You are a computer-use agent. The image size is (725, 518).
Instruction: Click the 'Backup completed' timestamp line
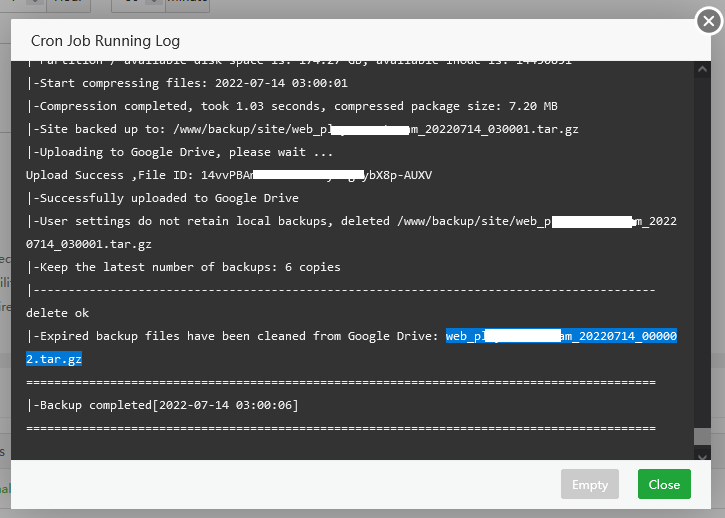pos(162,405)
